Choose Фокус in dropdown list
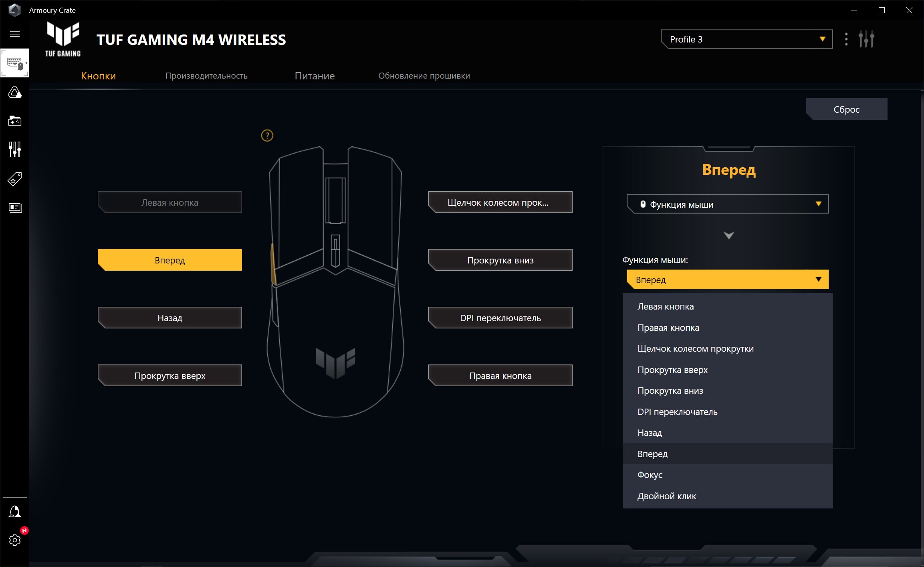Image resolution: width=924 pixels, height=567 pixels. (728, 475)
